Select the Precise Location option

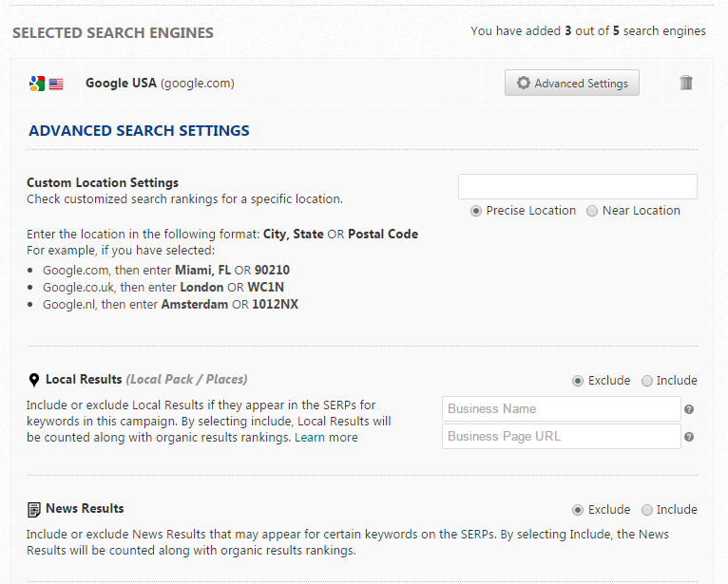(x=476, y=211)
